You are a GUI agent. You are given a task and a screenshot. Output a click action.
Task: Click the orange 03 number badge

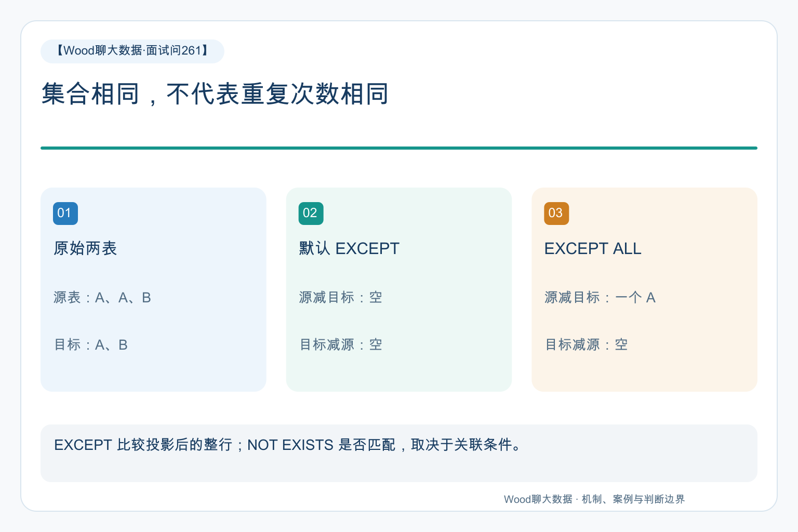tap(556, 214)
